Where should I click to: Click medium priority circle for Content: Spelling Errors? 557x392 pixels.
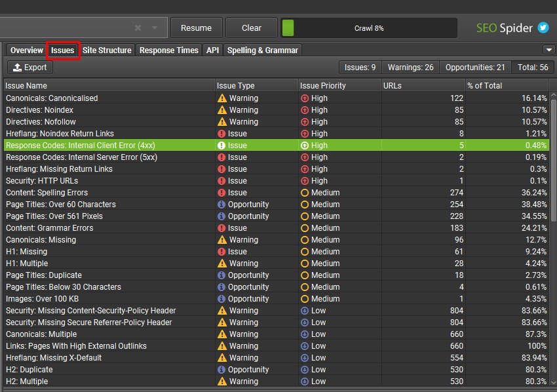(x=305, y=193)
